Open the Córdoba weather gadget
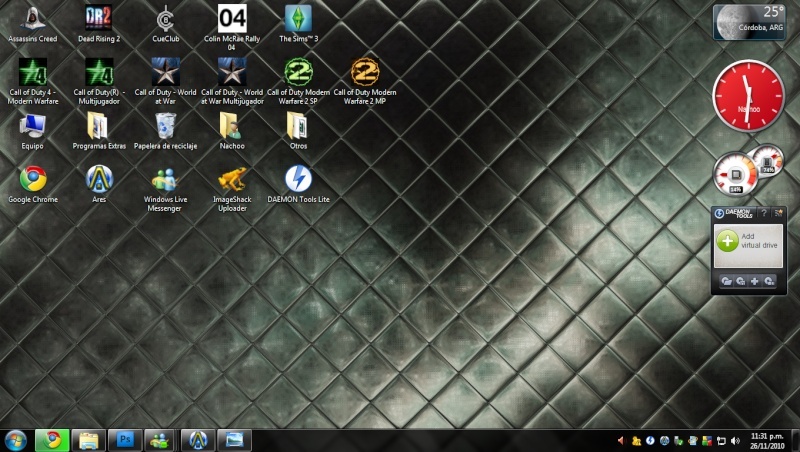Image resolution: width=800 pixels, height=452 pixels. click(749, 21)
